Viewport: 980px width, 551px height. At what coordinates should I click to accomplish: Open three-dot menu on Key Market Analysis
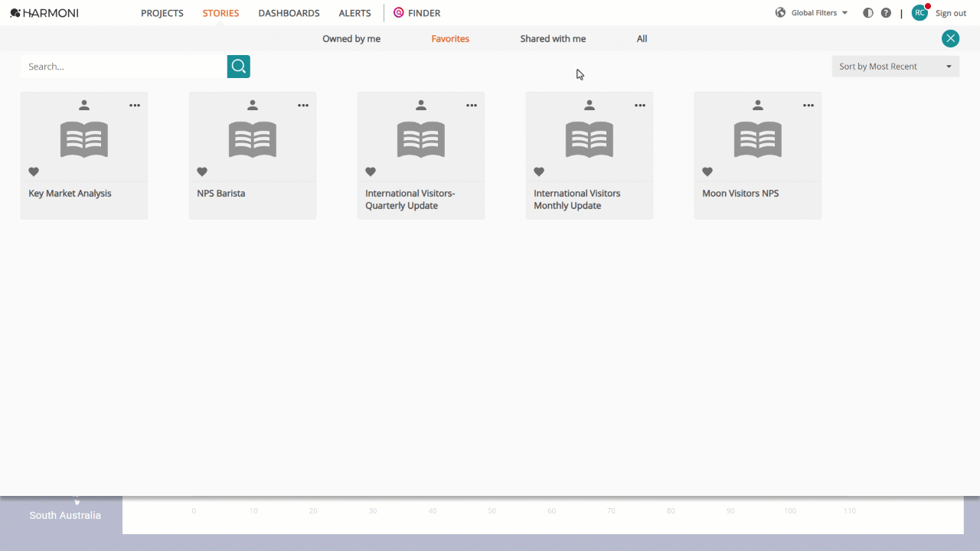click(135, 106)
